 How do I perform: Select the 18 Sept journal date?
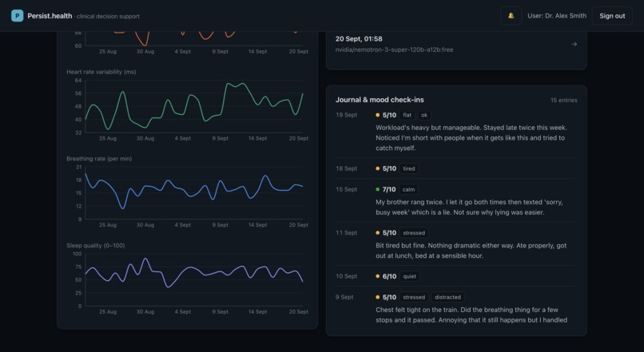point(346,168)
